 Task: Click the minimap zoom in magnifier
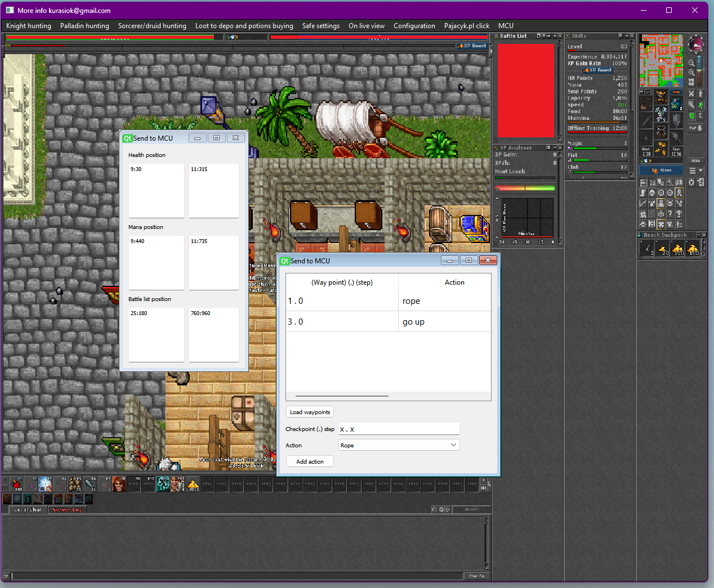point(691,72)
